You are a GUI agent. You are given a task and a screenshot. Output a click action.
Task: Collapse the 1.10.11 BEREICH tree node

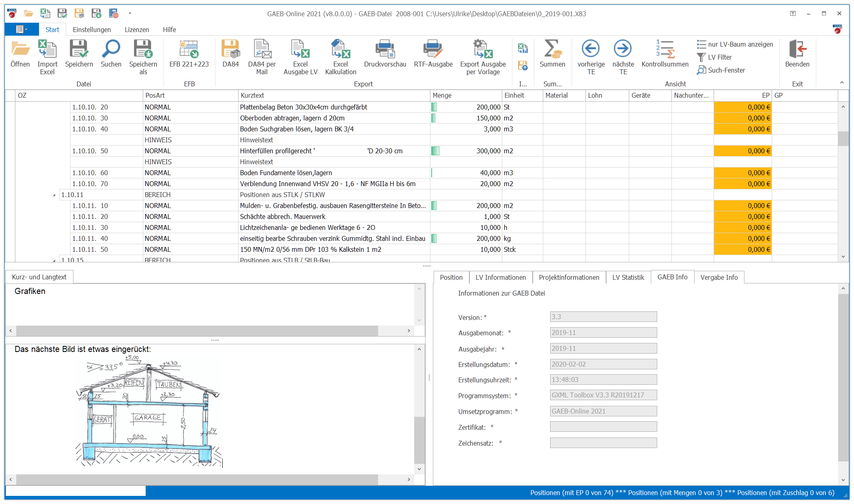click(54, 195)
